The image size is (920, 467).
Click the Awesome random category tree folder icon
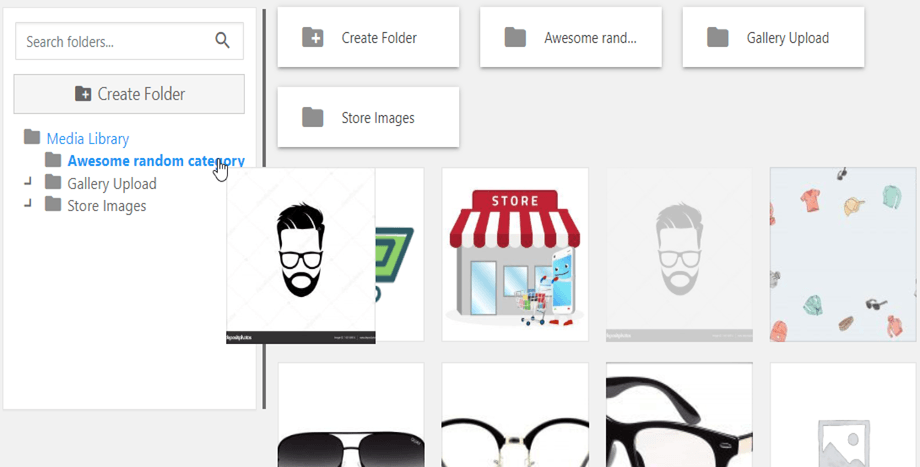tap(53, 160)
